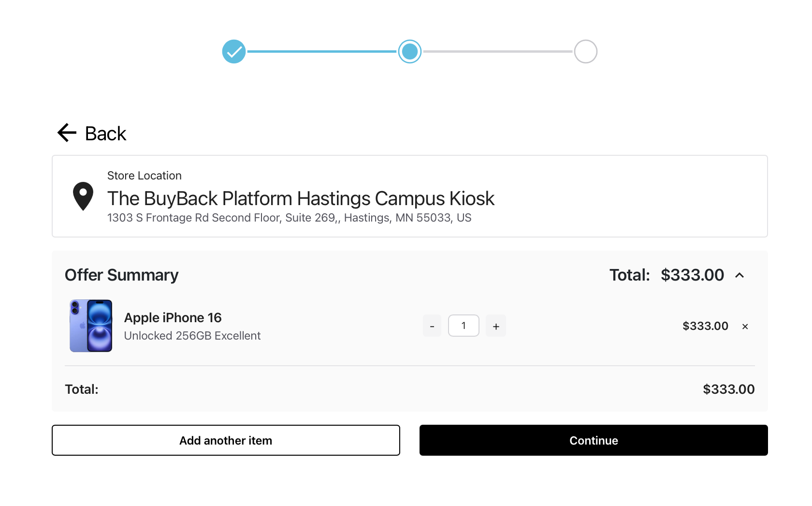Go back using the Back arrow
The image size is (812, 506).
pyautogui.click(x=67, y=133)
